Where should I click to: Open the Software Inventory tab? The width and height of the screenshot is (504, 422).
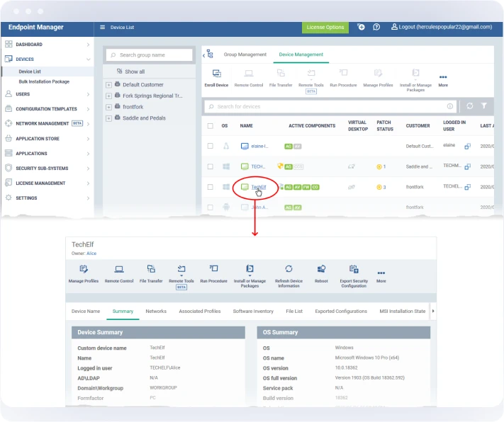tap(253, 311)
